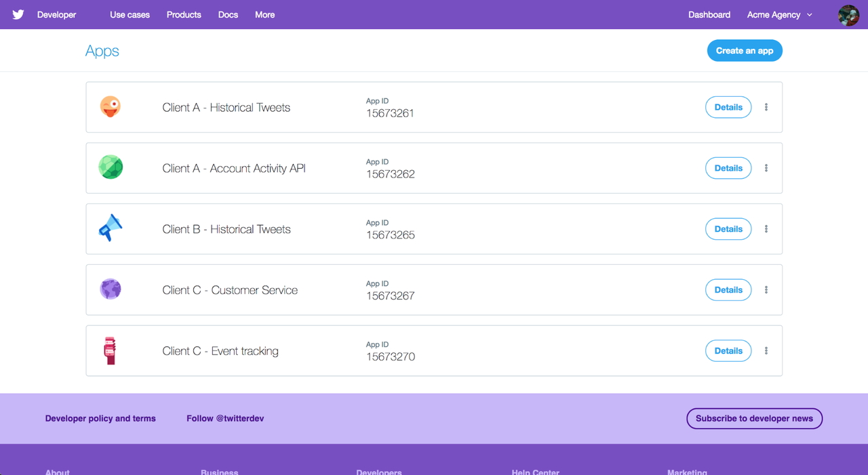Select app name Client A - Account Activity API
This screenshot has height=475, width=868.
click(234, 168)
